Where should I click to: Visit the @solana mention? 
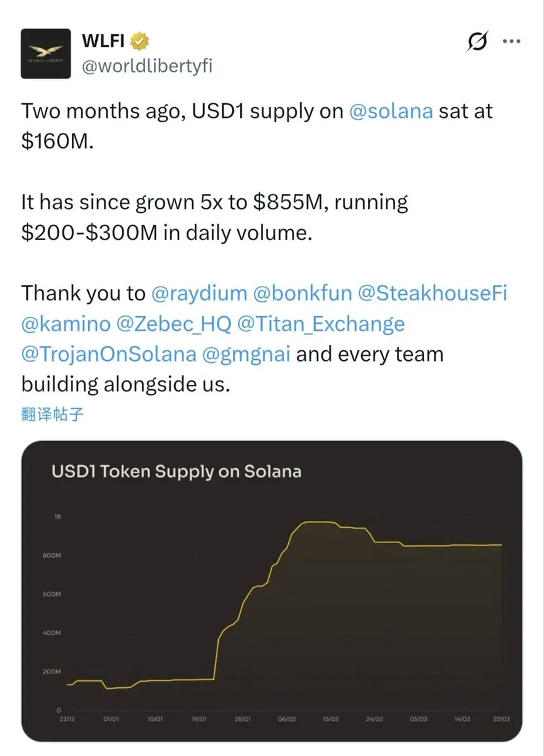[390, 111]
